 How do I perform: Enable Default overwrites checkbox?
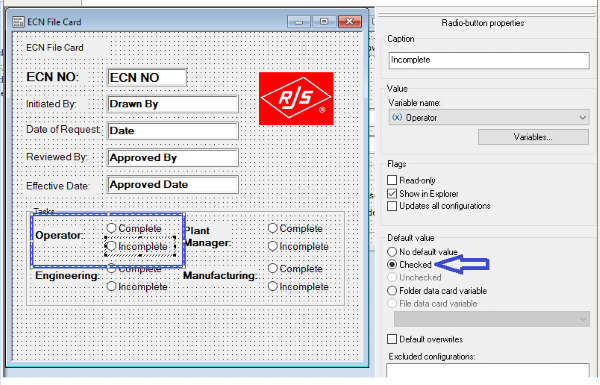click(x=392, y=339)
